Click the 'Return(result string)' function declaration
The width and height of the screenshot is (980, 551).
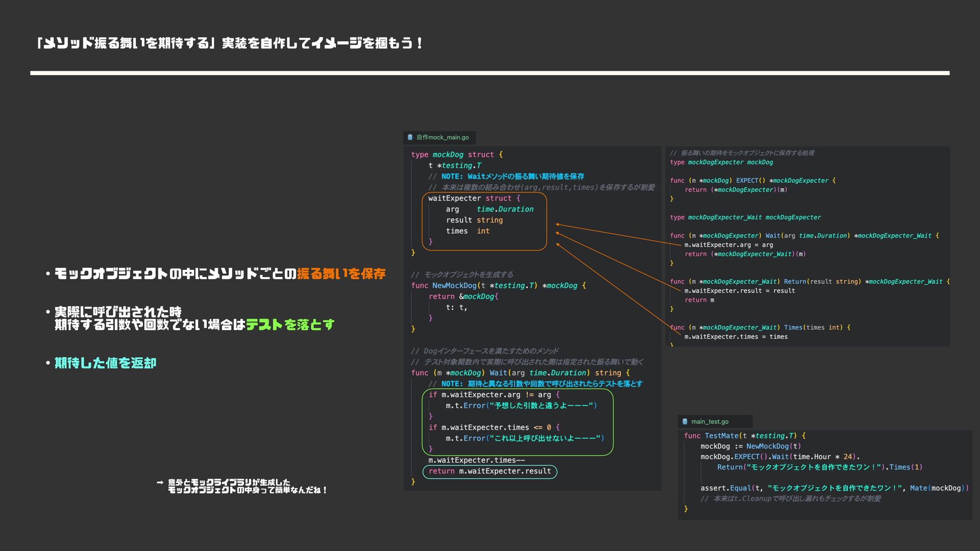click(x=810, y=282)
